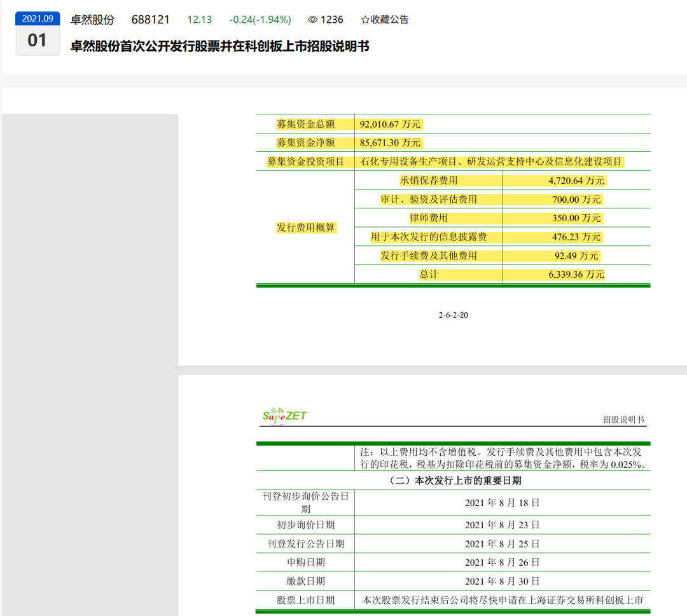The image size is (687, 616).
Task: Click the stock code 688121
Action: [151, 20]
